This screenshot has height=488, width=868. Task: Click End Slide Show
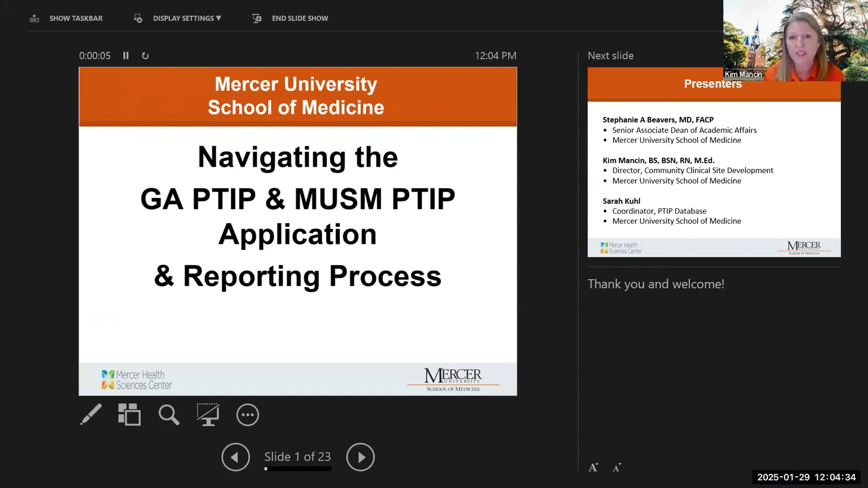pyautogui.click(x=300, y=18)
